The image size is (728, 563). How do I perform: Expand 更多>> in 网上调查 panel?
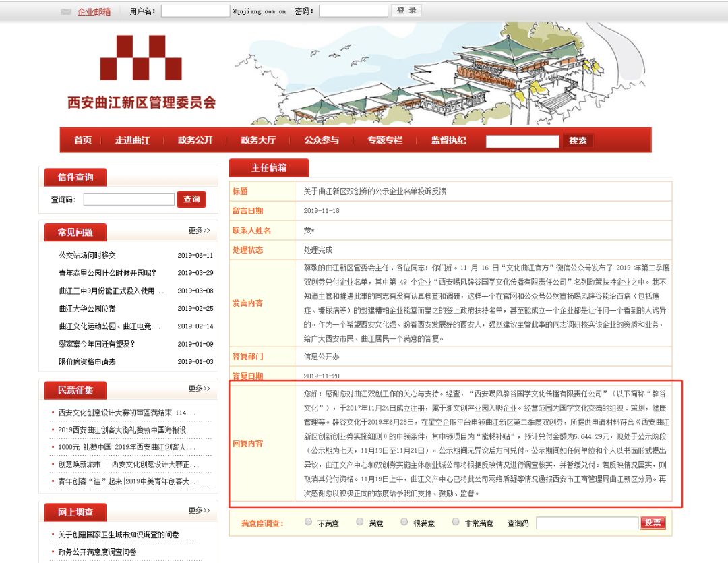click(x=199, y=510)
